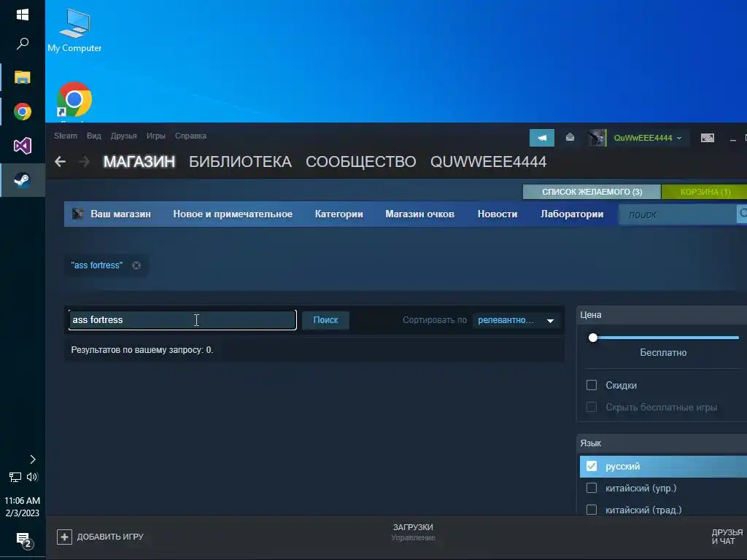Click the price slider handle
Screen dimensions: 747x560
tap(592, 338)
